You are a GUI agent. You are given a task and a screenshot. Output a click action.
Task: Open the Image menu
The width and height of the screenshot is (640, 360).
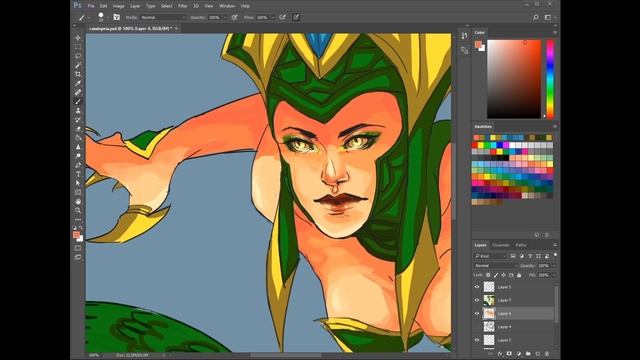[x=118, y=6]
